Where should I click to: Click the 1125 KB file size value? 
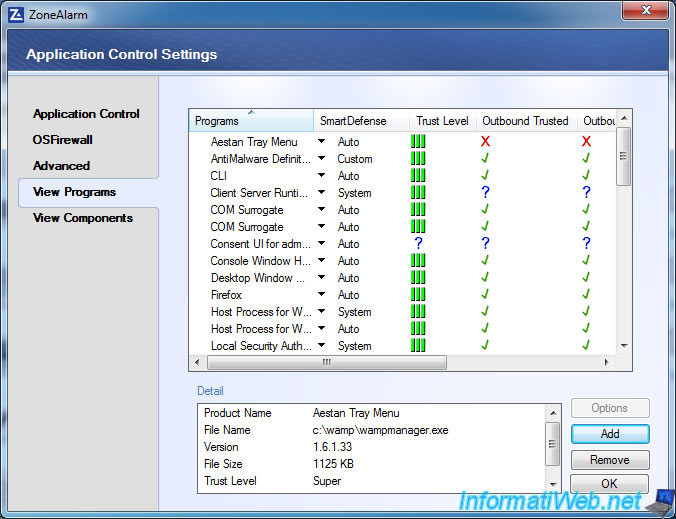point(333,464)
